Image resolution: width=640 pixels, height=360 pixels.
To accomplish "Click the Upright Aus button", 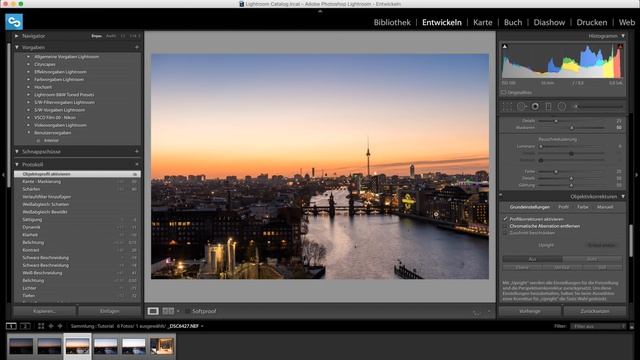I will click(532, 259).
